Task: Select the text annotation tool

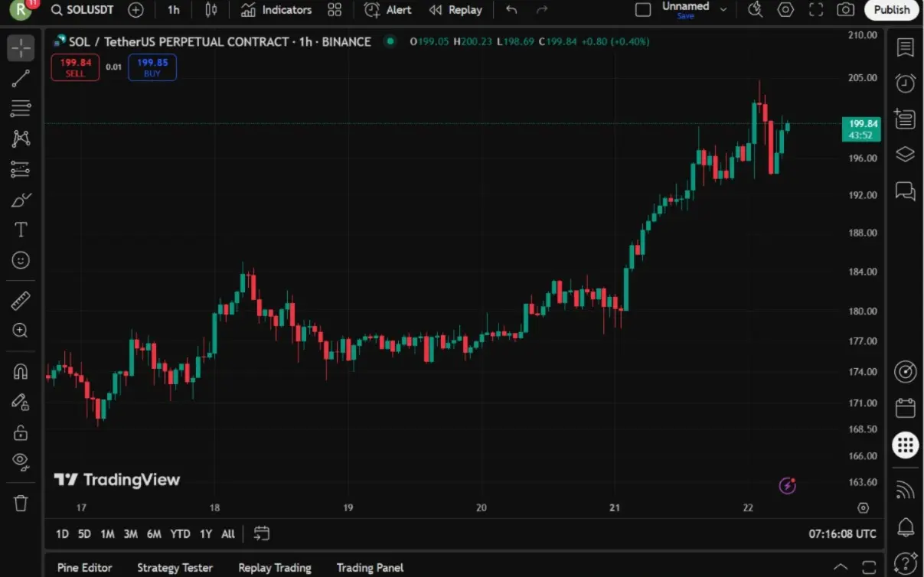Action: tap(21, 230)
